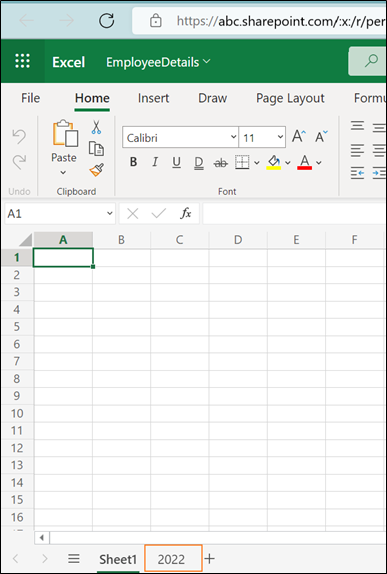This screenshot has height=574, width=387.
Task: Click the formula bar input field
Action: (295, 213)
